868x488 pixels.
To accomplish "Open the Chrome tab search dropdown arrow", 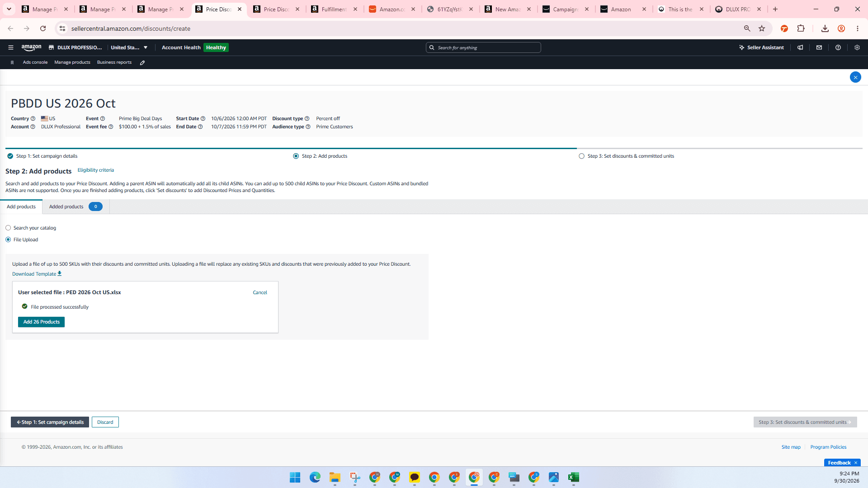I will (x=9, y=9).
